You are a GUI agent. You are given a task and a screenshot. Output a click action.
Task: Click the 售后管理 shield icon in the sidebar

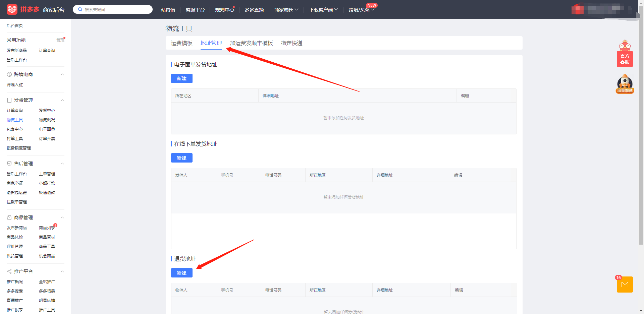tap(9, 164)
